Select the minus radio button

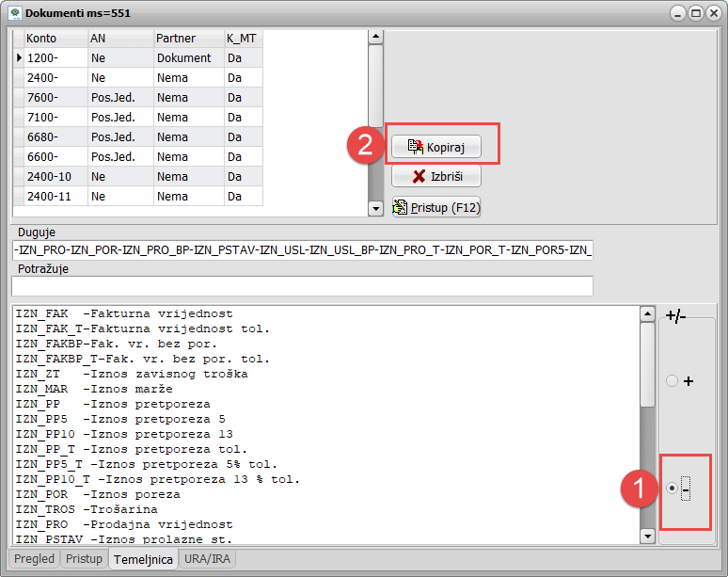672,489
